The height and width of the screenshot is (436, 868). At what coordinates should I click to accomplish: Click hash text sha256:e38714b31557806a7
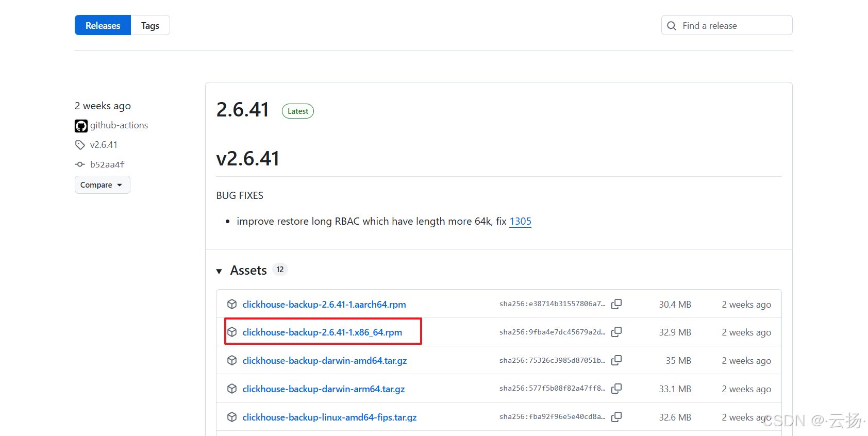(552, 304)
